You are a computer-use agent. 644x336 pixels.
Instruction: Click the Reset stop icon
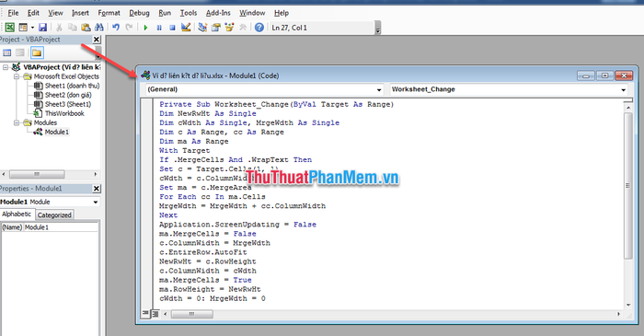[x=172, y=28]
